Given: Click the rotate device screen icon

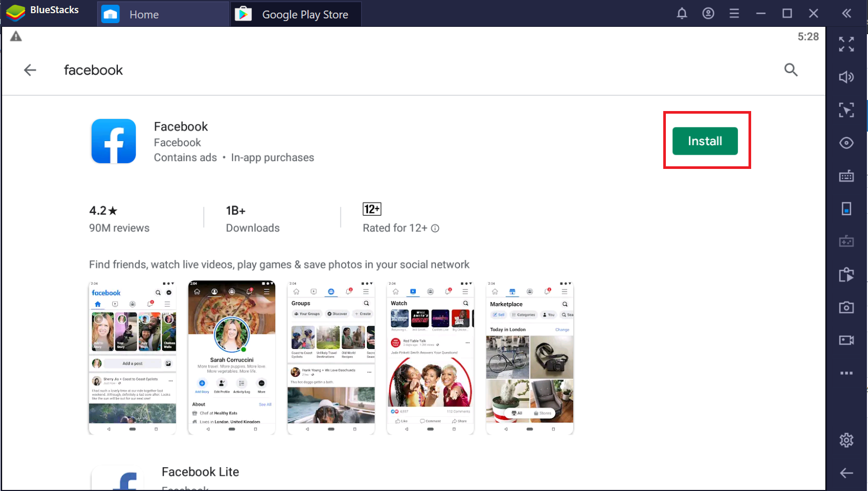Looking at the screenshot, I should coord(846,209).
